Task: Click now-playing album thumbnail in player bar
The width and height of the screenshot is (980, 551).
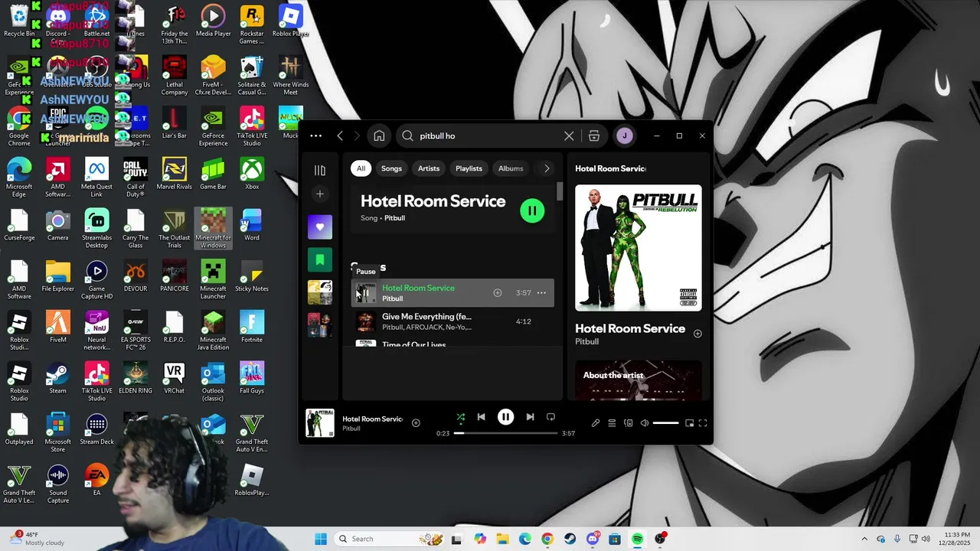Action: pos(320,423)
